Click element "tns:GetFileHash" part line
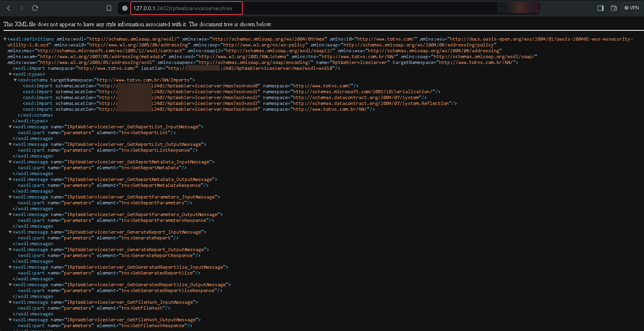Image resolution: width=644 pixels, height=331 pixels. (x=94, y=308)
